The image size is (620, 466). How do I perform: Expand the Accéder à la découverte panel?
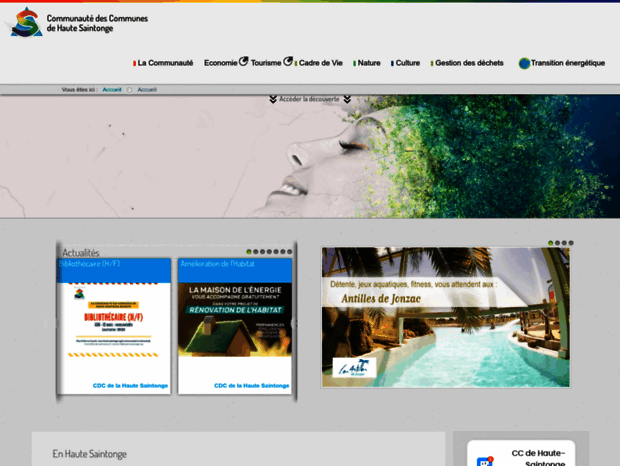pyautogui.click(x=309, y=99)
